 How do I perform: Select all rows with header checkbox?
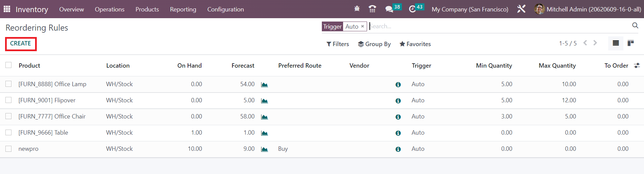8,65
